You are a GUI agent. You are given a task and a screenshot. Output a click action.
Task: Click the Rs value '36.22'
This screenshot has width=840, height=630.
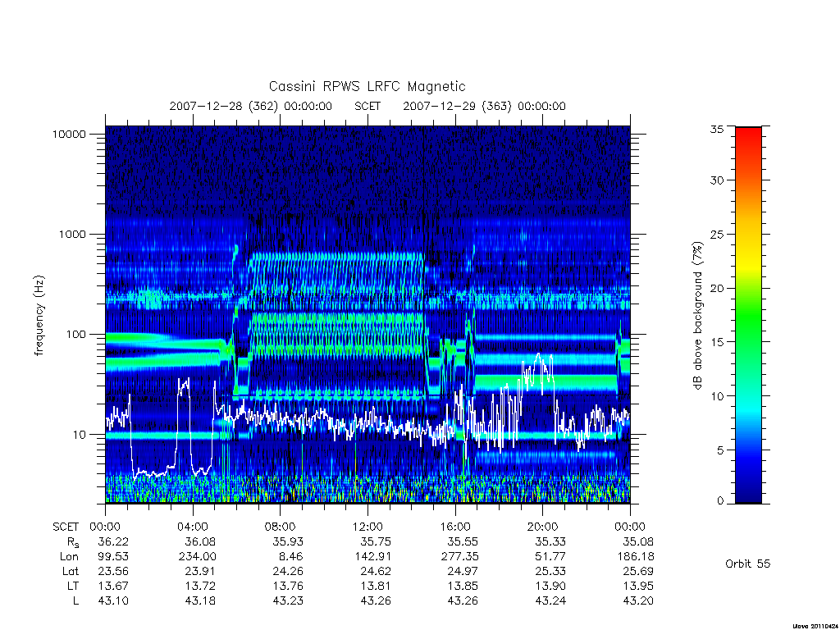113,541
